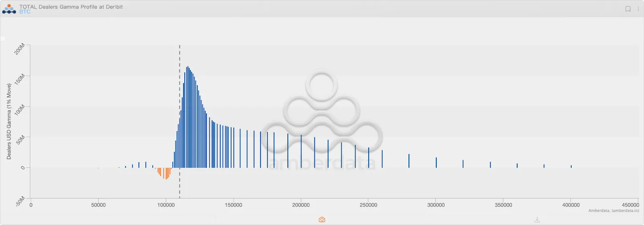
Task: Click the y-axis label -50M
Action: pos(20,201)
